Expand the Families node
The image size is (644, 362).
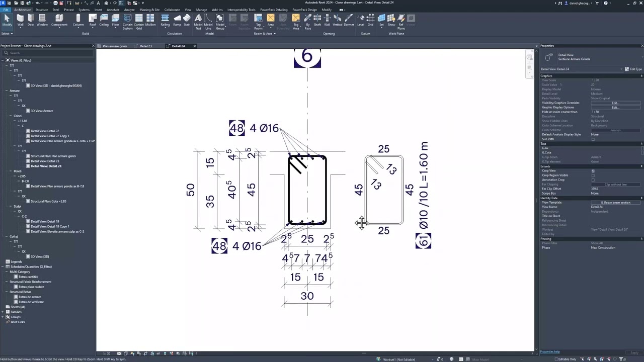click(x=4, y=312)
